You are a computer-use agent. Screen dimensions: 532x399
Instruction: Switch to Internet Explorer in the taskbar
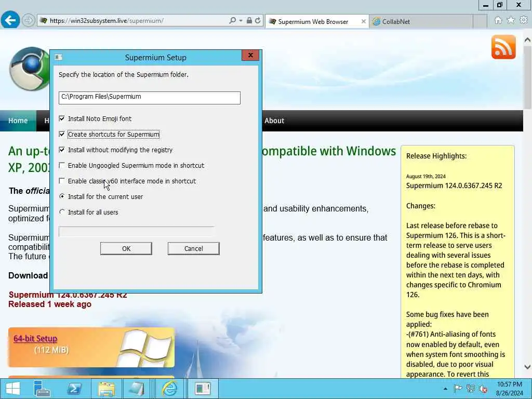pos(169,389)
